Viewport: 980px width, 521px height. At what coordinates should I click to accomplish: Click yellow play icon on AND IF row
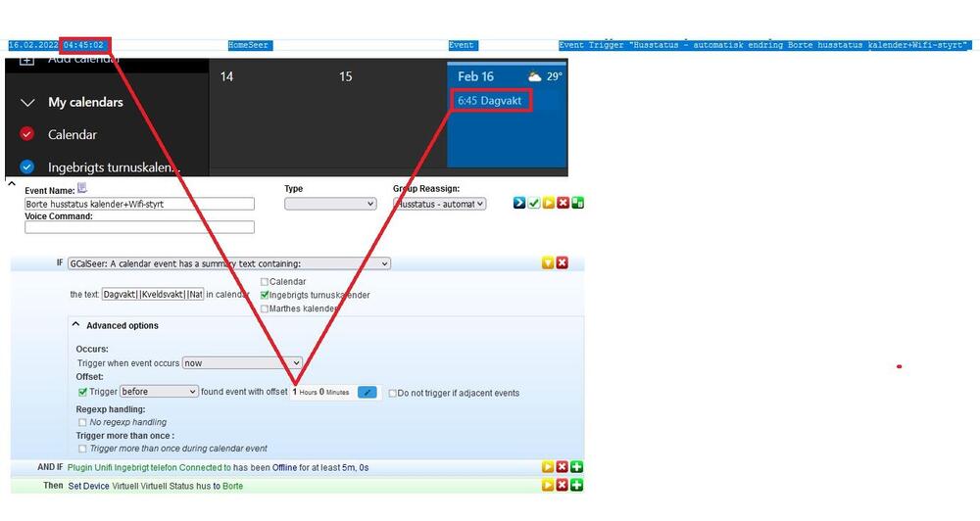[548, 467]
